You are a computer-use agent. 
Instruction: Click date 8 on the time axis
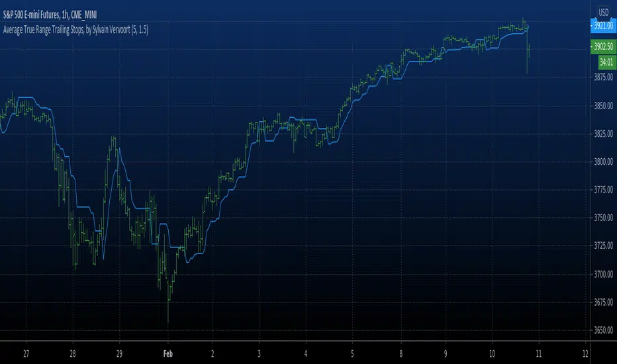(x=401, y=354)
